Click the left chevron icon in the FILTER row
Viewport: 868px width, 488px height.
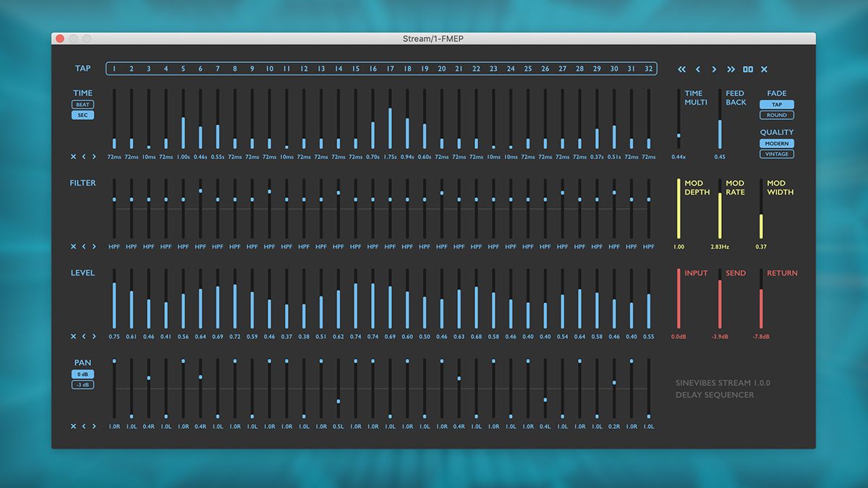click(x=83, y=247)
